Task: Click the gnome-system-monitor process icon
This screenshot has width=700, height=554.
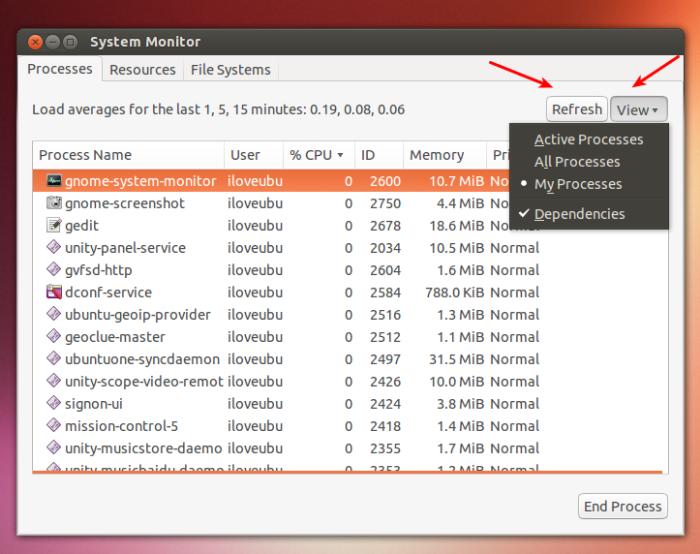Action: click(x=54, y=181)
